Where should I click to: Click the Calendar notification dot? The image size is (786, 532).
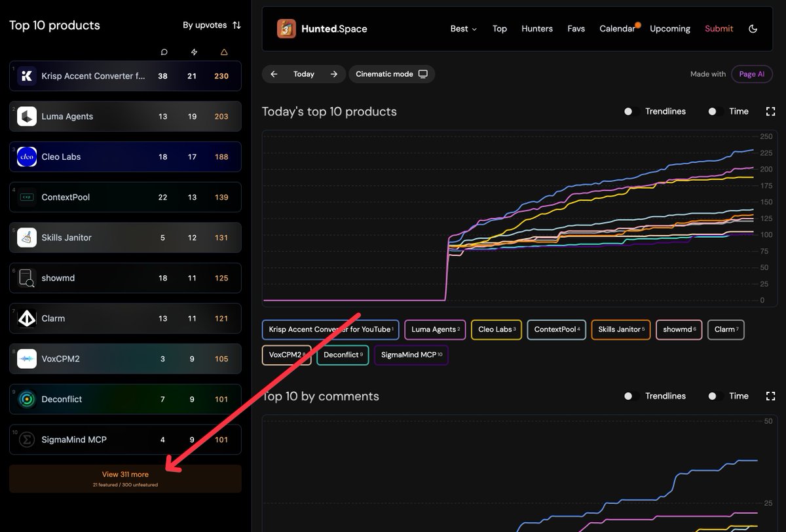[638, 25]
